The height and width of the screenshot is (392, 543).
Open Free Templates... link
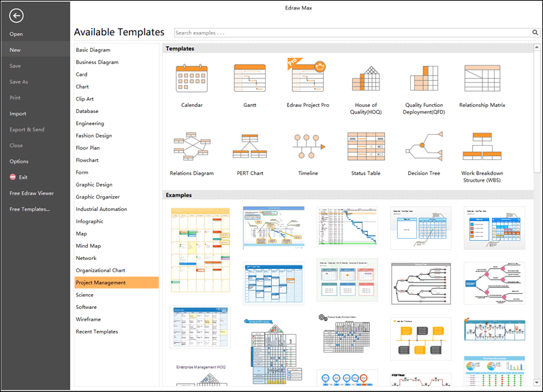(30, 209)
